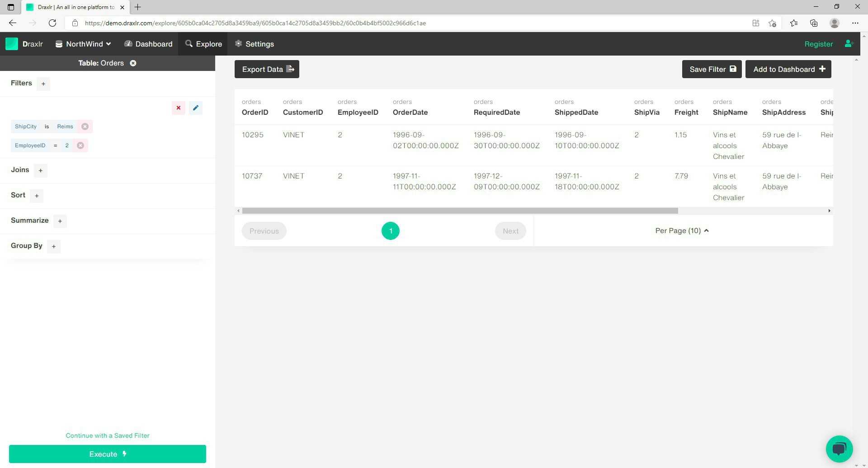The height and width of the screenshot is (468, 868).
Task: Click the address bar URL
Action: (255, 23)
